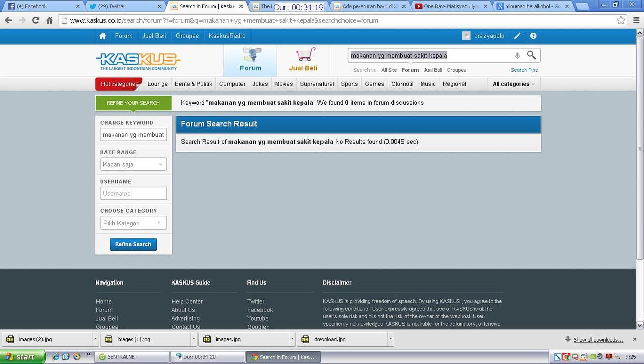Open the help question mark icon
The height and width of the screenshot is (364, 644).
[533, 36]
